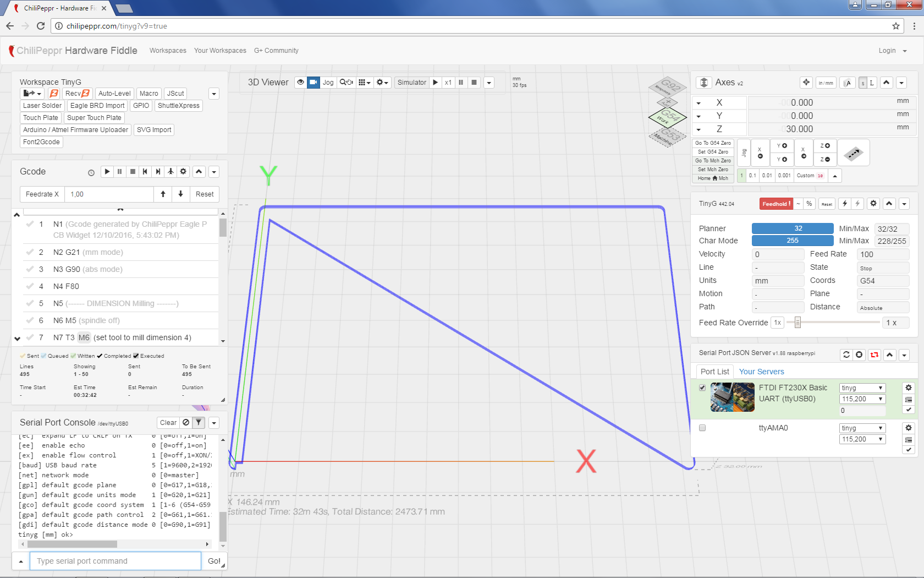
Task: Click the eye icon in 3D Viewer
Action: click(300, 83)
